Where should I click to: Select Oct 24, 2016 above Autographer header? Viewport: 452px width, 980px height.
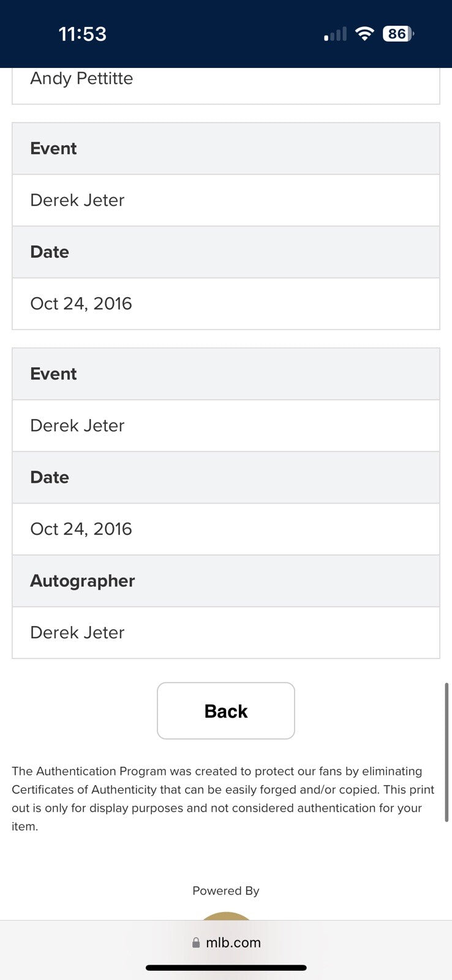coord(81,529)
